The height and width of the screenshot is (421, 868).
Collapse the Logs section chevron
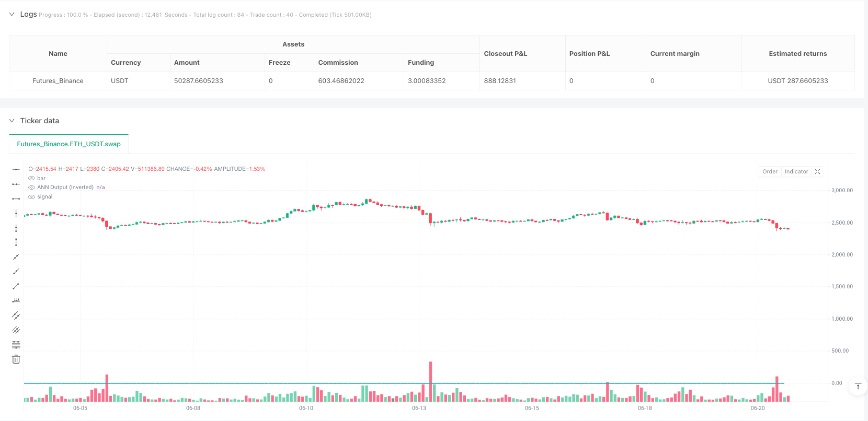tap(12, 14)
